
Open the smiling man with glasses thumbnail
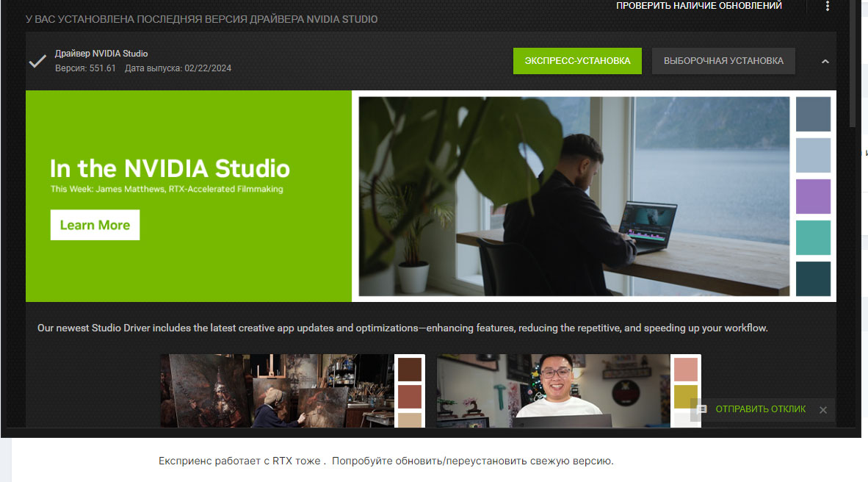[553, 391]
